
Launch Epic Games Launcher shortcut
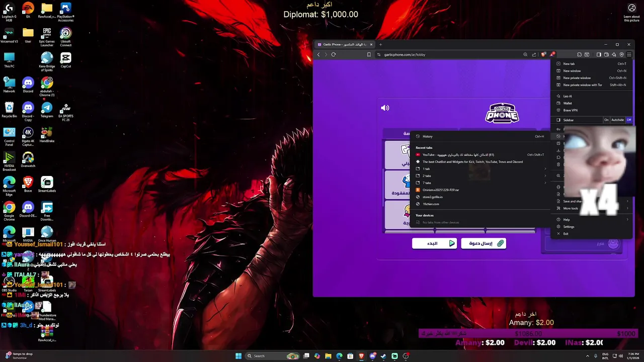click(47, 37)
